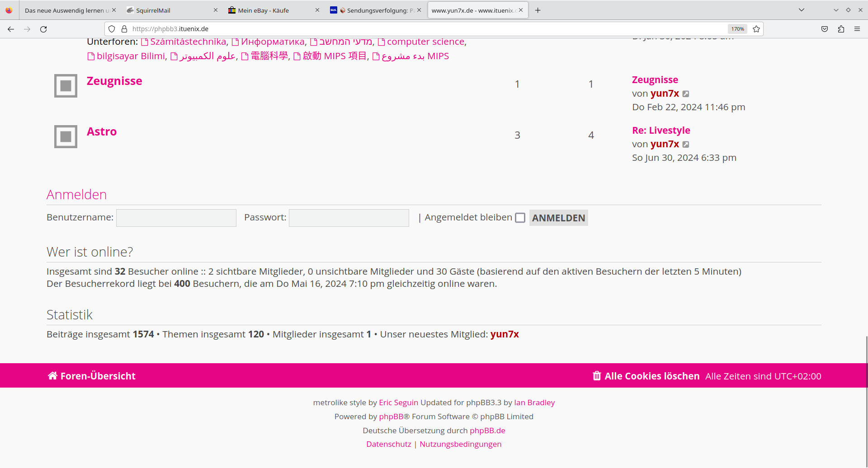The height and width of the screenshot is (468, 868).
Task: Open a new tab with plus button
Action: coord(538,10)
